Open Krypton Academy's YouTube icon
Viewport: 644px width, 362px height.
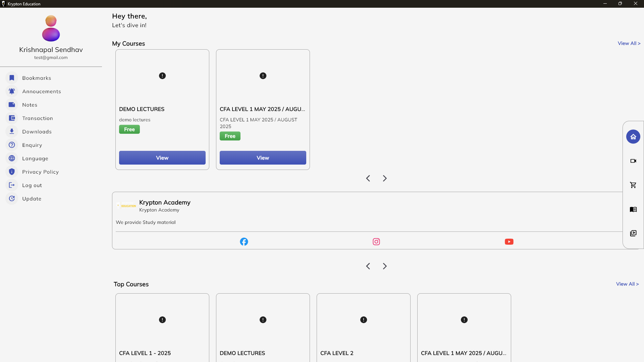(509, 242)
